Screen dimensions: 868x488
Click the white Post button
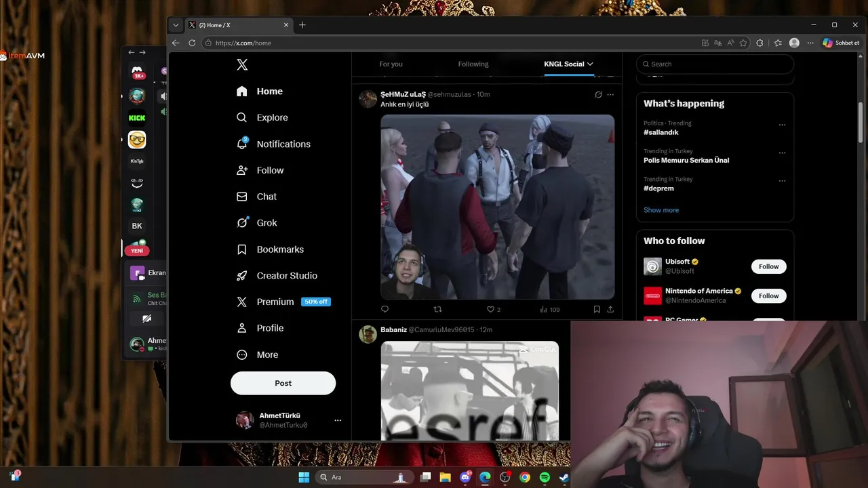click(283, 383)
